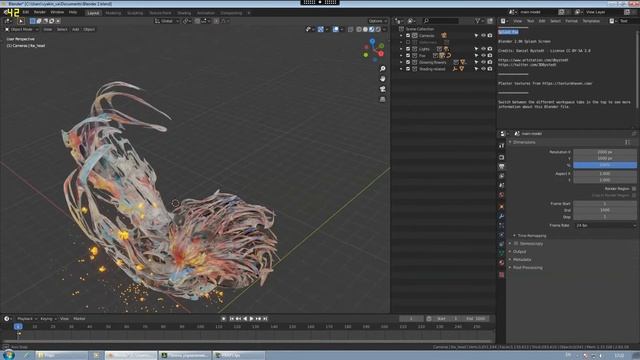Uncheck the Cameras collection checkbox
The width and height of the screenshot is (640, 360).
point(408,36)
